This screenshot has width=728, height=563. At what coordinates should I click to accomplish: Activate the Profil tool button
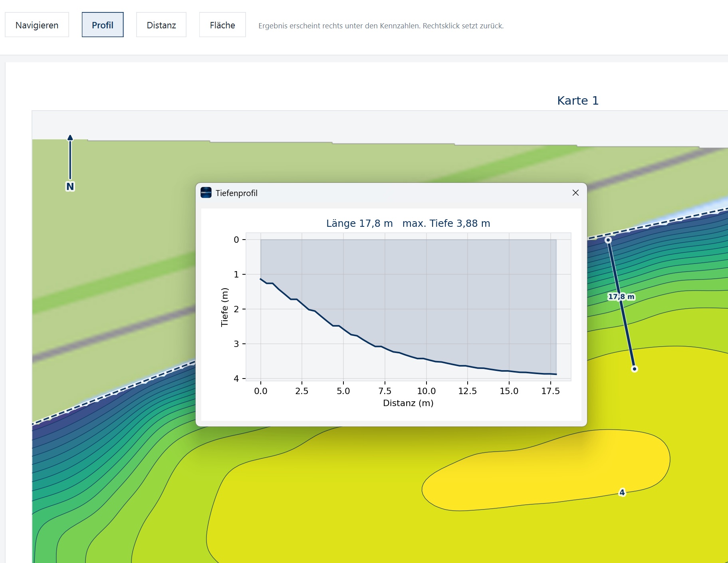[103, 25]
